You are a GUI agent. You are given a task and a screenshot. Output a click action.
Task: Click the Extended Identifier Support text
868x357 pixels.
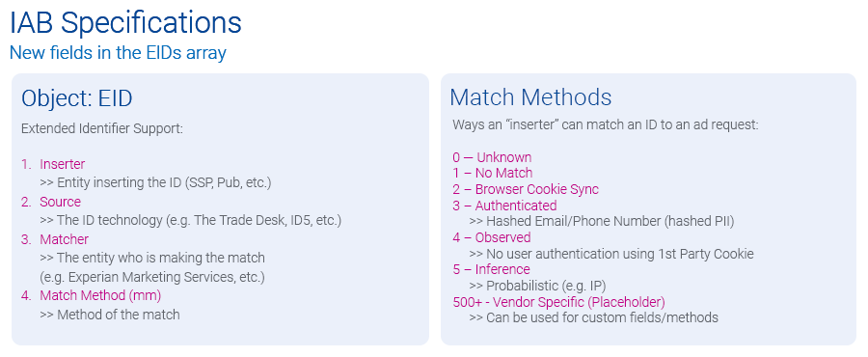coord(102,129)
